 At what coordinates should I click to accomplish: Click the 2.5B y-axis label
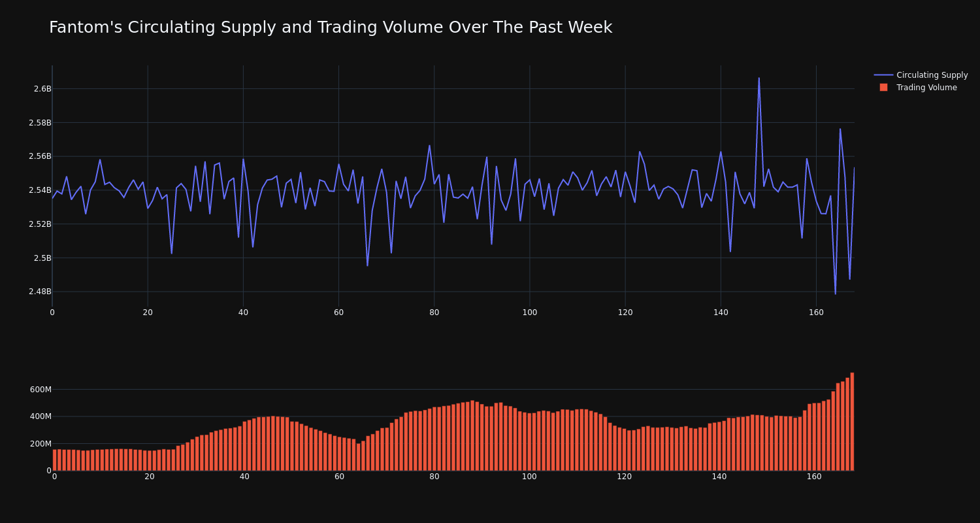coord(42,258)
